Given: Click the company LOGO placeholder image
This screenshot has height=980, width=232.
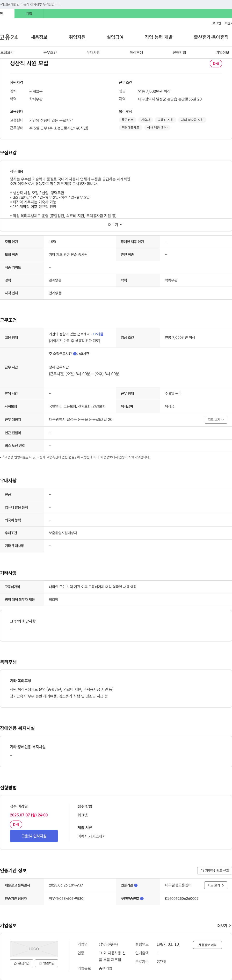Looking at the screenshot, I should [x=34, y=949].
